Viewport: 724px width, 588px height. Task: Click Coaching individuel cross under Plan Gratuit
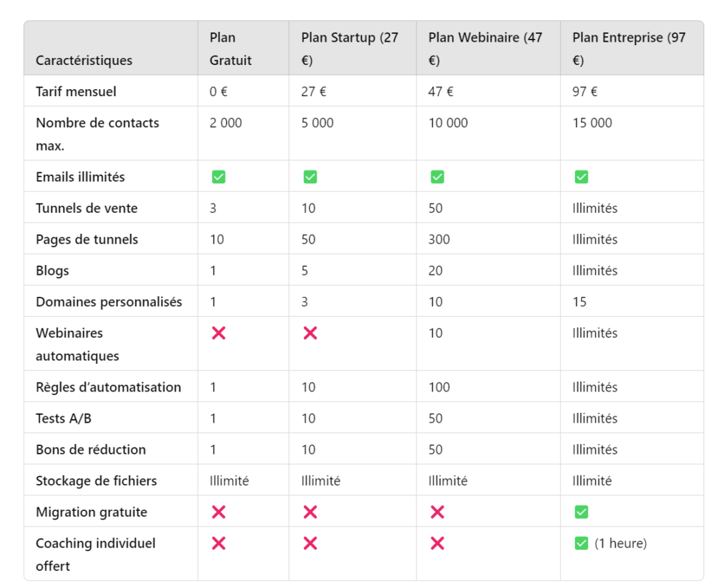218,543
